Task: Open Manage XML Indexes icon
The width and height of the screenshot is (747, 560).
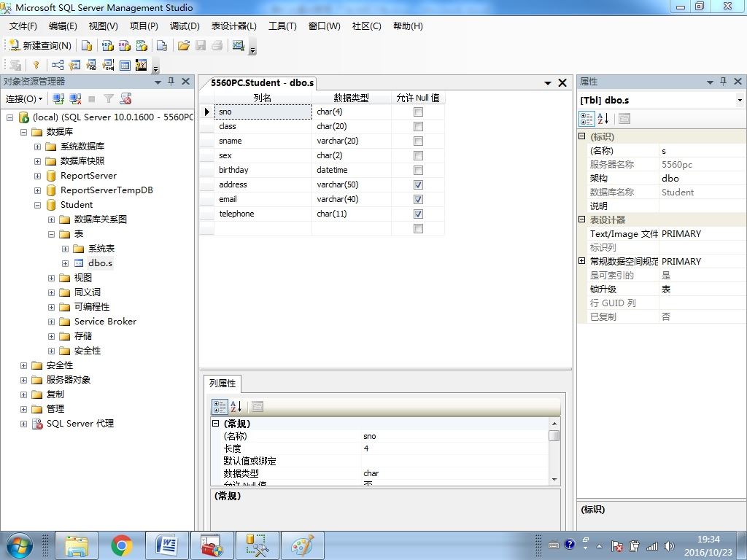Action: [x=108, y=65]
